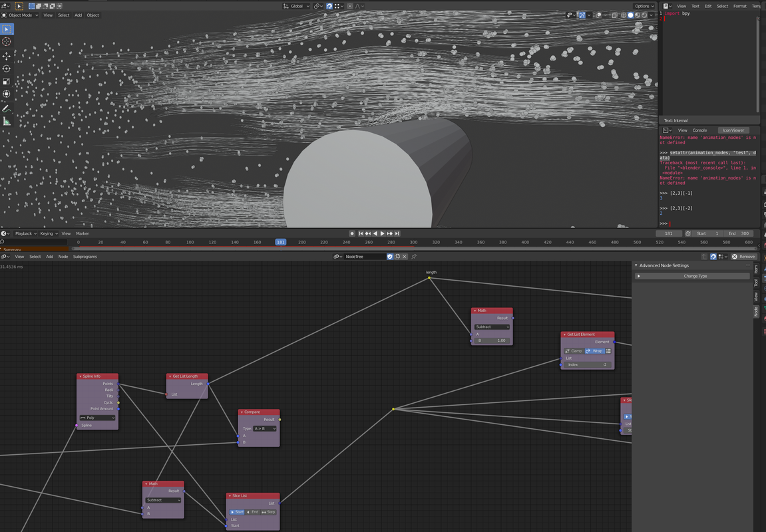Toggle viewport gizmos display
The height and width of the screenshot is (532, 766).
[582, 15]
